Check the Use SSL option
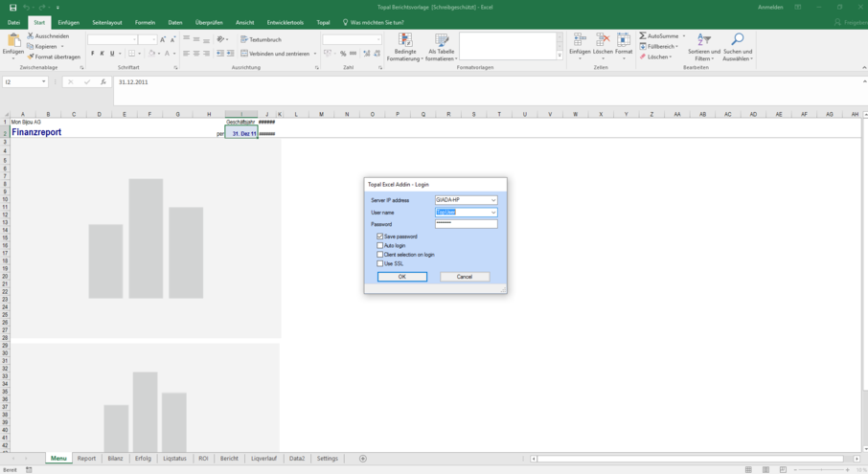The width and height of the screenshot is (868, 474). (380, 263)
